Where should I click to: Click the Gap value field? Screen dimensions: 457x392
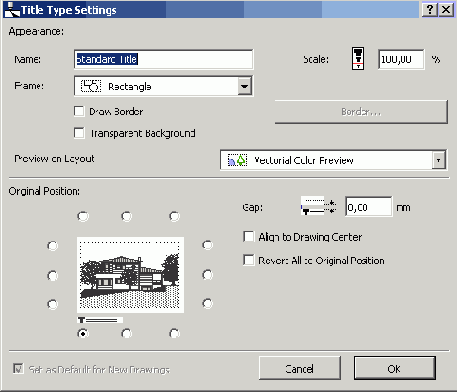[369, 207]
